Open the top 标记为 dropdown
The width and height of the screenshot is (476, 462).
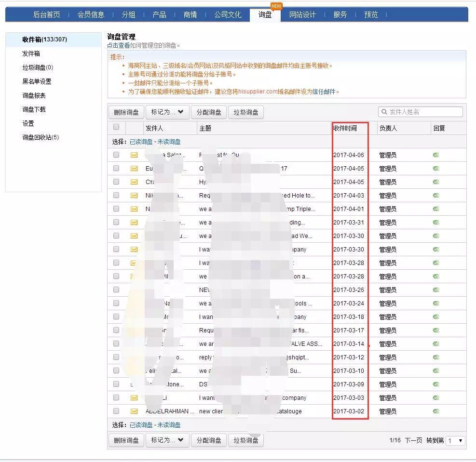click(x=167, y=112)
